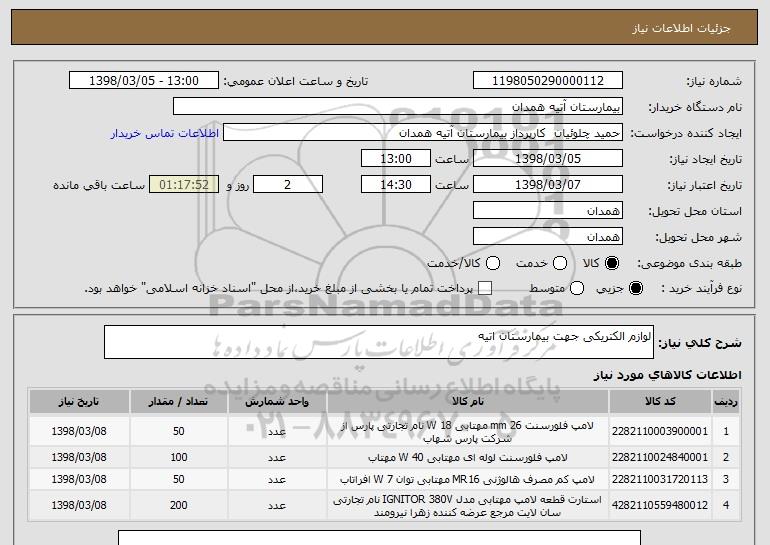Select the جزیی purchase type radio
This screenshot has width=770, height=545.
click(x=635, y=288)
